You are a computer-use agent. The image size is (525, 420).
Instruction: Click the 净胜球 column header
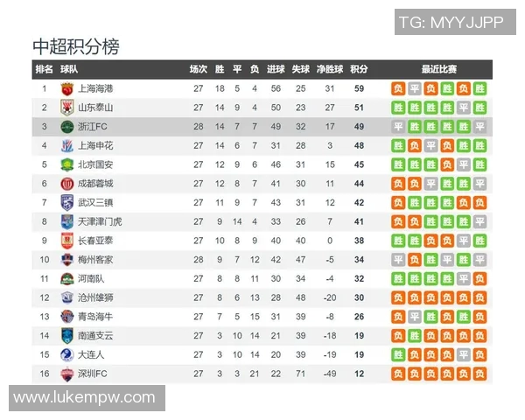tap(329, 69)
